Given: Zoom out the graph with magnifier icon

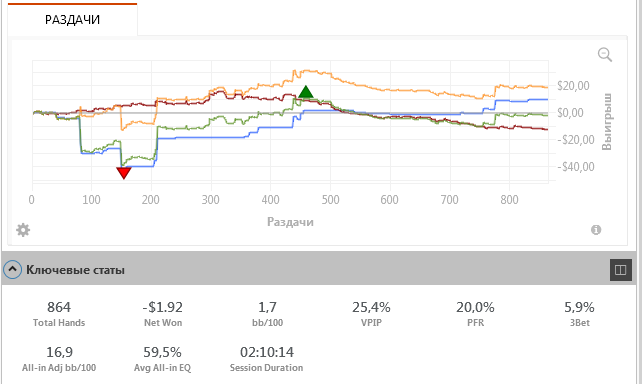Looking at the screenshot, I should [x=605, y=54].
